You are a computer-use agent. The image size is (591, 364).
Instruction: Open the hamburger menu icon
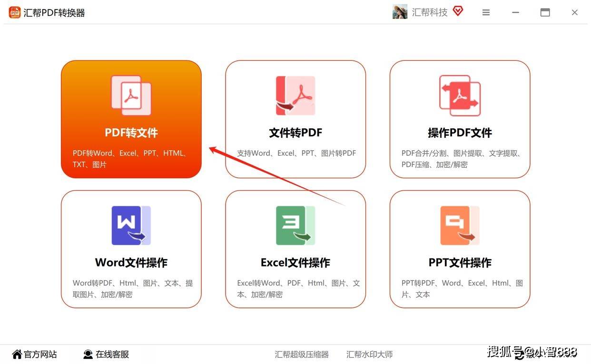coord(486,13)
